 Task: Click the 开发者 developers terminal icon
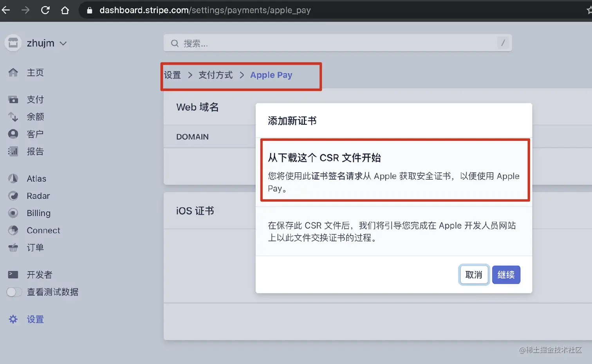click(x=13, y=275)
